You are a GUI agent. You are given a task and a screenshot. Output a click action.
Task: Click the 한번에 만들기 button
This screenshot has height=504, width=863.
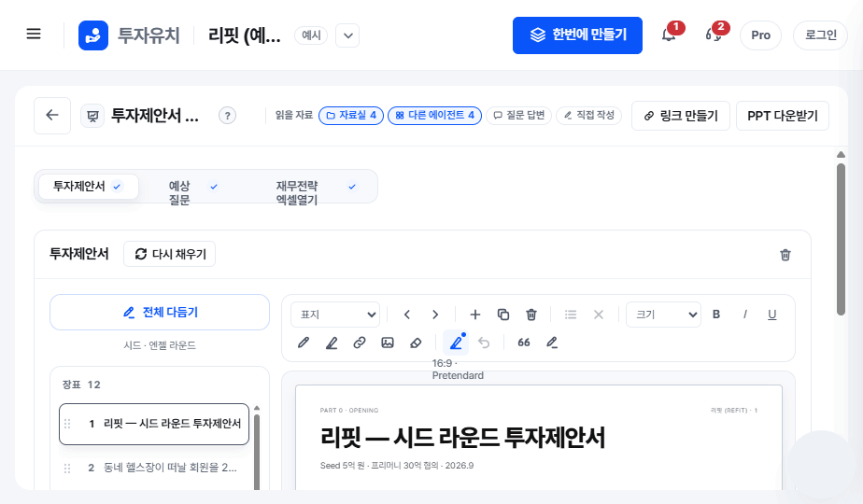[x=577, y=35]
